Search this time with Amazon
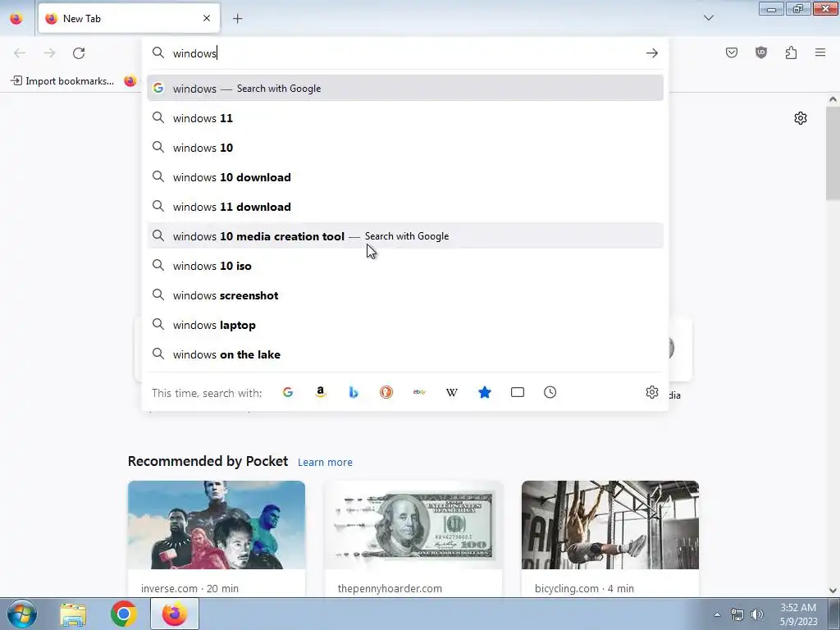This screenshot has height=630, width=840. (321, 393)
